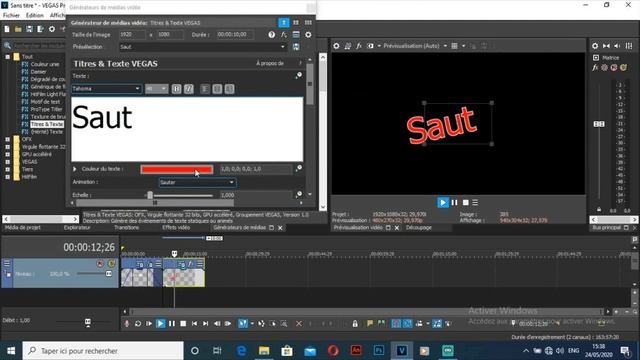Open the master FX icon in bus panel
This screenshot has width=640, height=360.
click(x=595, y=68)
